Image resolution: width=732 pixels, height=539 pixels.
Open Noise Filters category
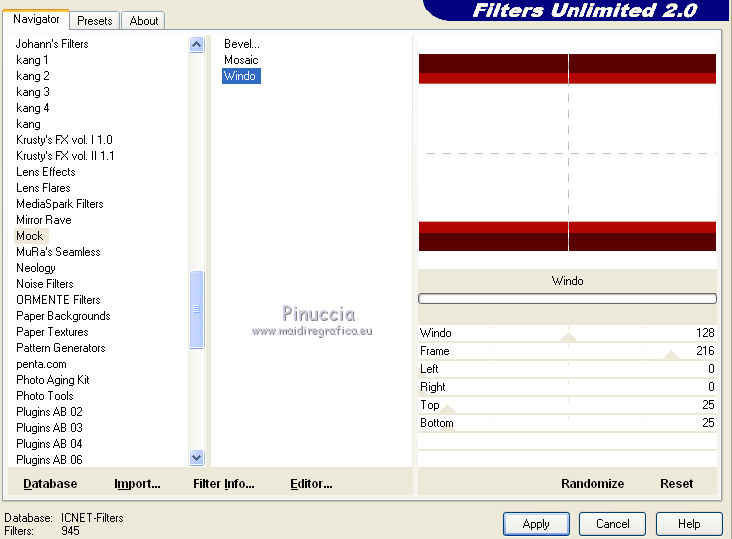point(44,284)
